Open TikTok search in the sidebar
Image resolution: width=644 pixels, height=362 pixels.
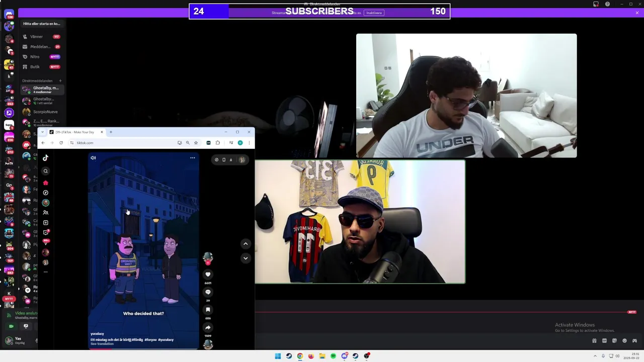point(45,171)
